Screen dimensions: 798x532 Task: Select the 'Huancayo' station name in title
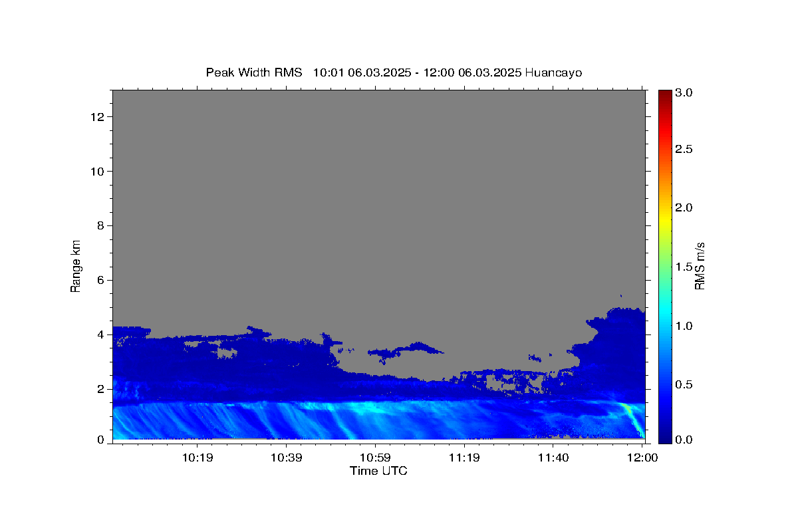pyautogui.click(x=553, y=72)
